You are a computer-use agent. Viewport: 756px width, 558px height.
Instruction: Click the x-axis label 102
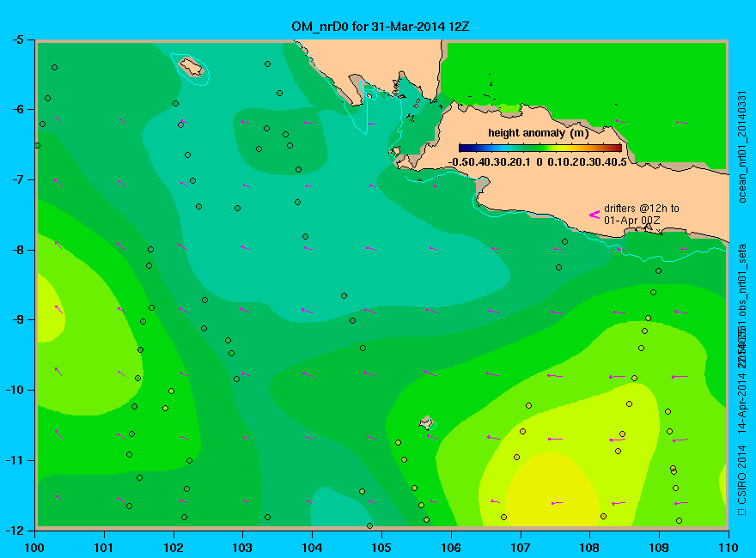173,548
